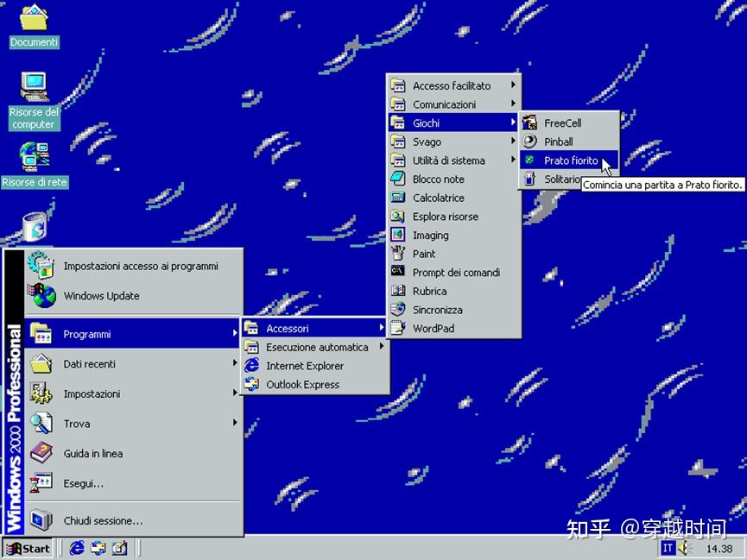The height and width of the screenshot is (560, 747).
Task: Click Impostazioni accesso ai programmi icon
Action: pos(41,265)
